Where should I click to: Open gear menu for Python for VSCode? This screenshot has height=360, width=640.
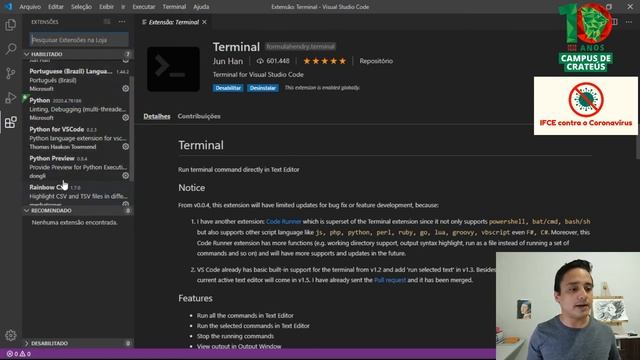tap(126, 147)
